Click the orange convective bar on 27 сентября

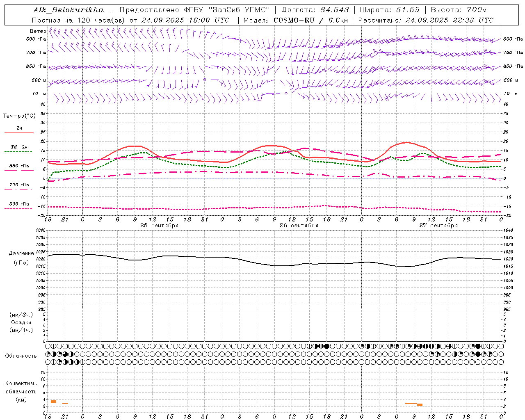click(411, 403)
